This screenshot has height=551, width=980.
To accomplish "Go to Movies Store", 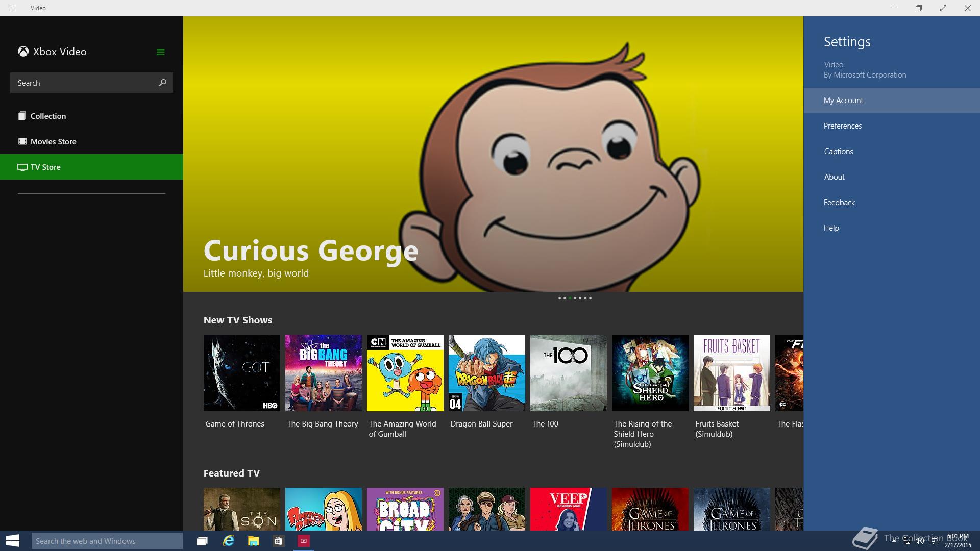I will coord(91,141).
